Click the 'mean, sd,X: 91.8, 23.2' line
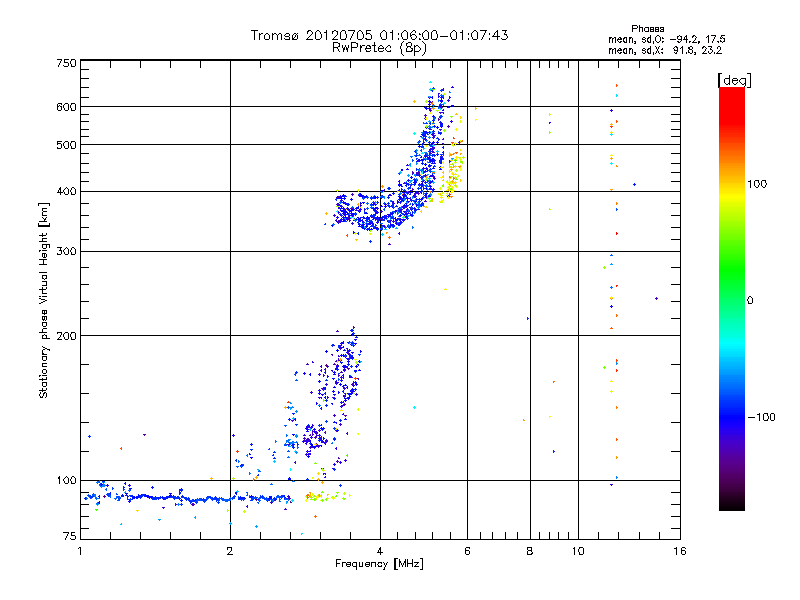Viewport: 800px width, 600px height. 665,50
